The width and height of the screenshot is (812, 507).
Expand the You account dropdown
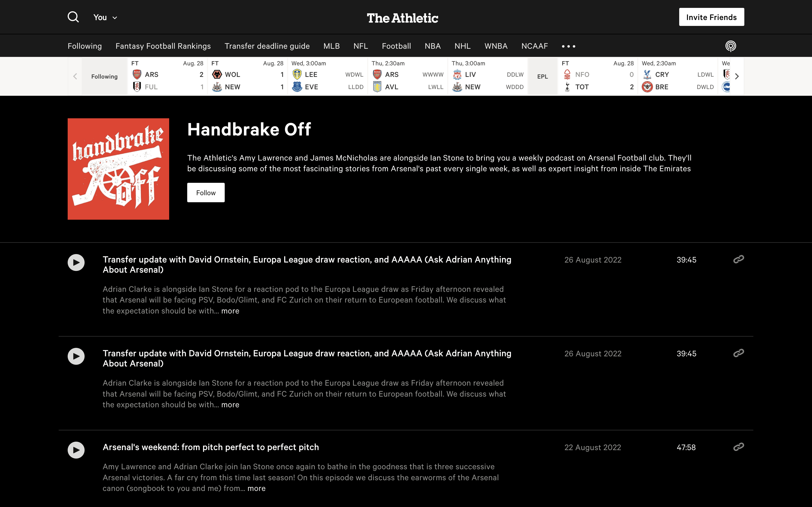pos(105,17)
